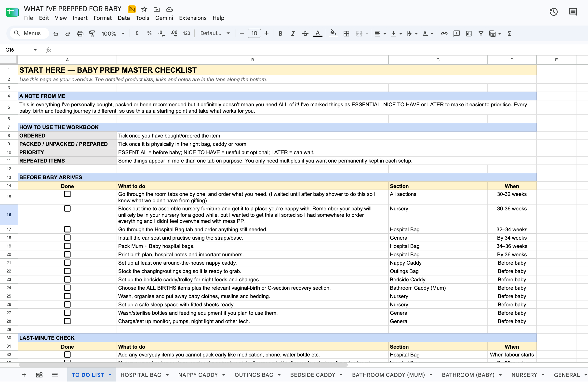Open Sheets home logo
This screenshot has height=382, width=588.
click(x=13, y=12)
